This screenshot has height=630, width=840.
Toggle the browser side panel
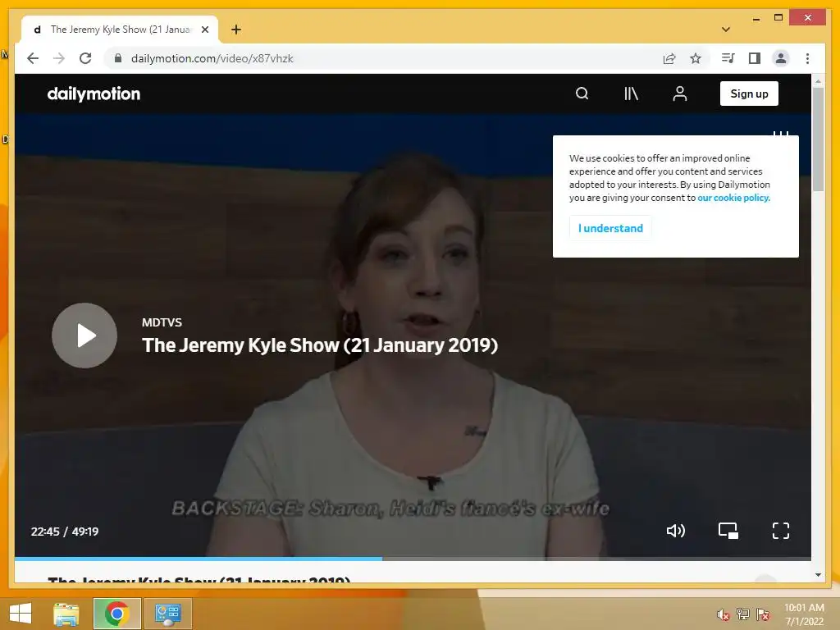tap(755, 58)
